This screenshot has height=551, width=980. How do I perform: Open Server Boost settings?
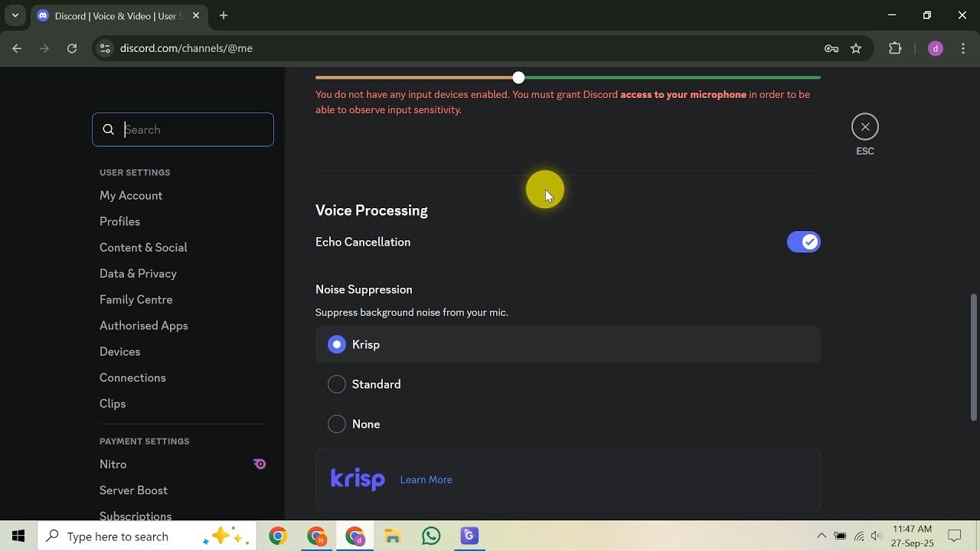[x=133, y=491]
